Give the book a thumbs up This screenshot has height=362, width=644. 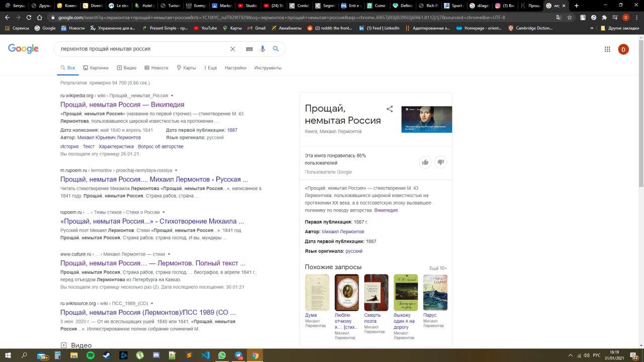pos(425,162)
